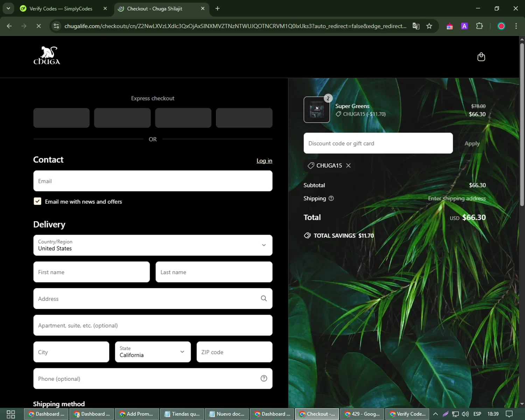Image resolution: width=525 pixels, height=420 pixels.
Task: Open the browser extensions puzzle icon
Action: (479, 26)
